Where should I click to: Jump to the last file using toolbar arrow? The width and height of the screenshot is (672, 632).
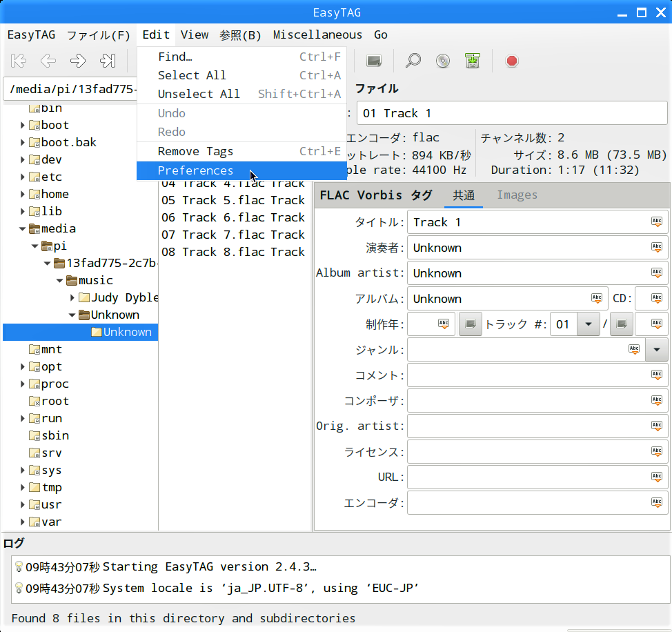(108, 61)
